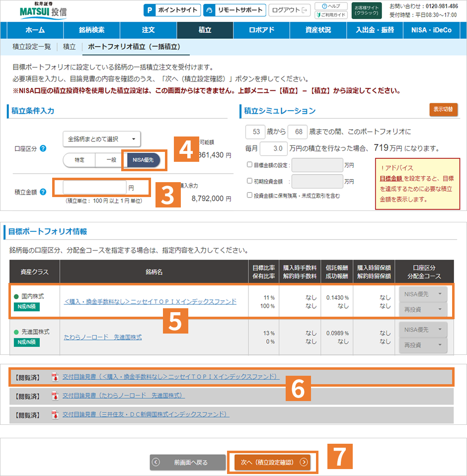
Task: Click the N成/N積 badge under 国内株式
Action: 27,307
